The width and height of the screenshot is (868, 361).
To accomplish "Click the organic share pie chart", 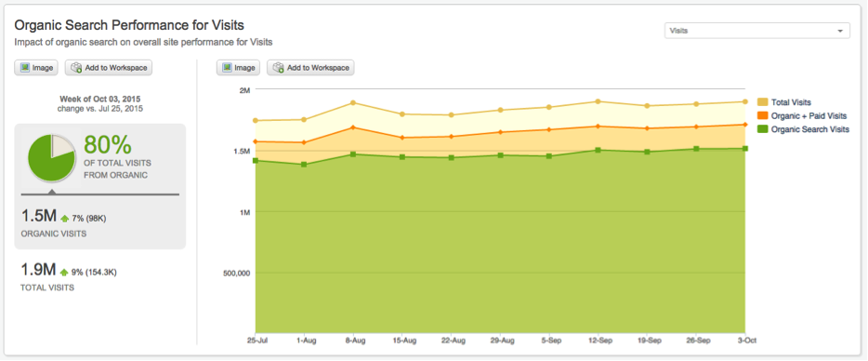I will point(51,158).
